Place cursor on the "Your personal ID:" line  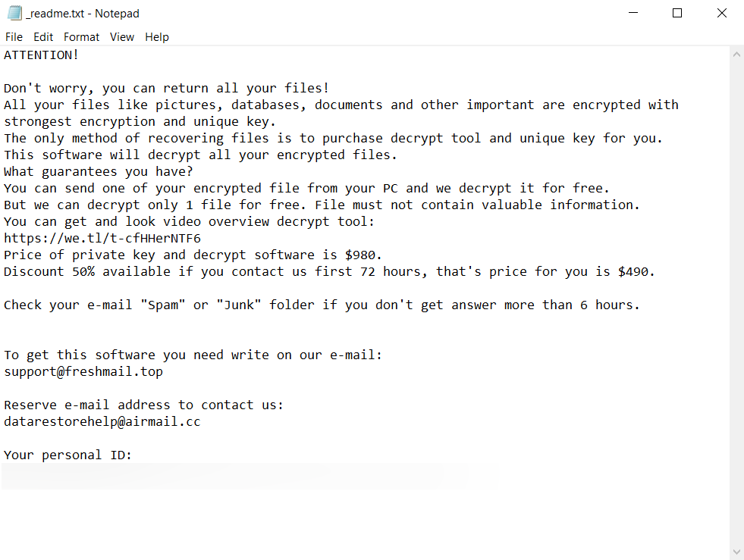[67, 455]
